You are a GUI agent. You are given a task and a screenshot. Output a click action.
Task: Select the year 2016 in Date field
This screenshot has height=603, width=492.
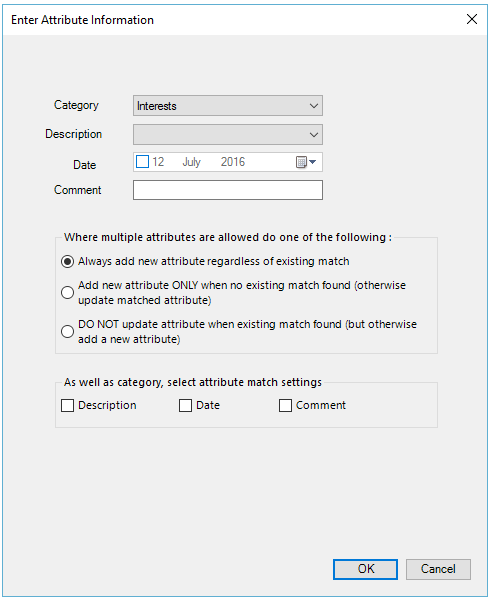click(233, 162)
